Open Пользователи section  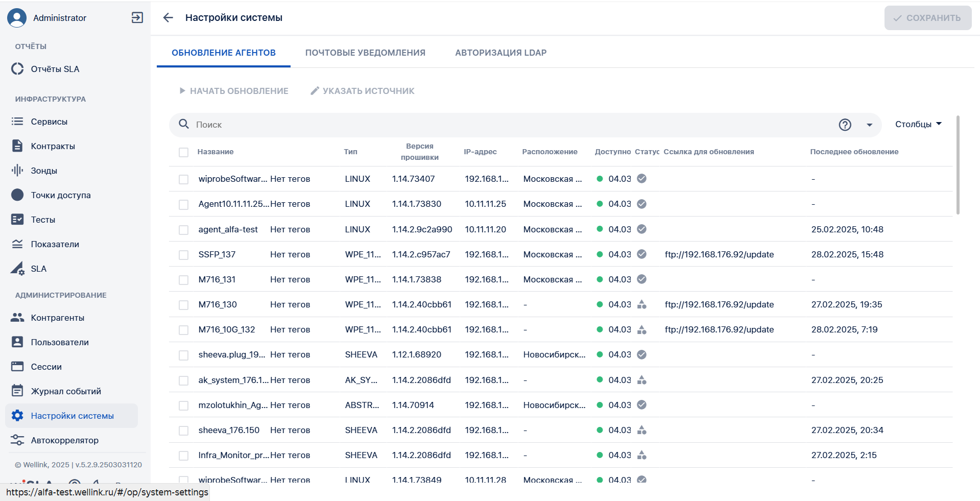point(60,342)
